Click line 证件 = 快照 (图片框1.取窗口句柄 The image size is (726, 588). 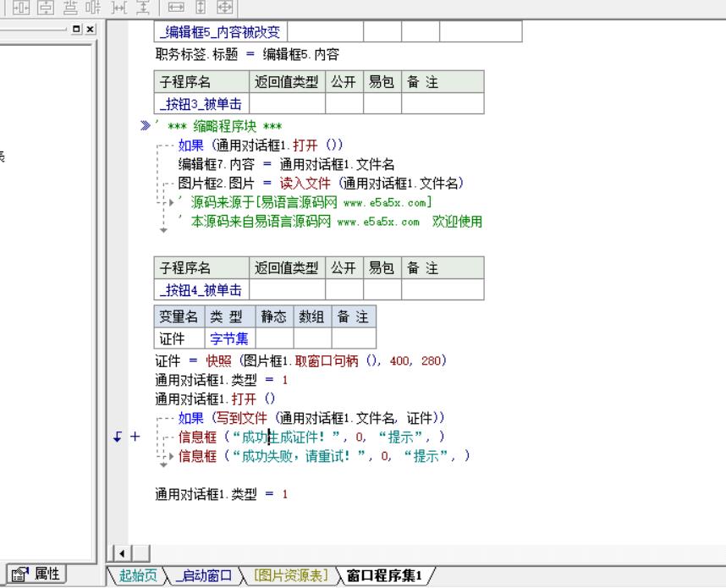click(301, 360)
